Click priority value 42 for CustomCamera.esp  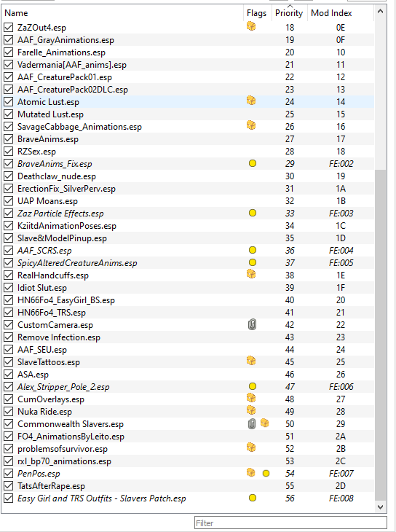click(x=290, y=325)
